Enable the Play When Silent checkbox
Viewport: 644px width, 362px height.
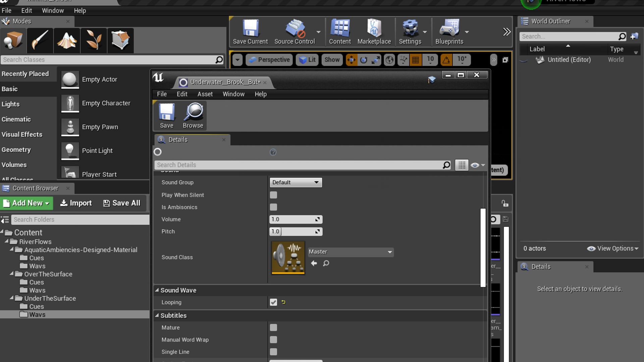tap(273, 195)
